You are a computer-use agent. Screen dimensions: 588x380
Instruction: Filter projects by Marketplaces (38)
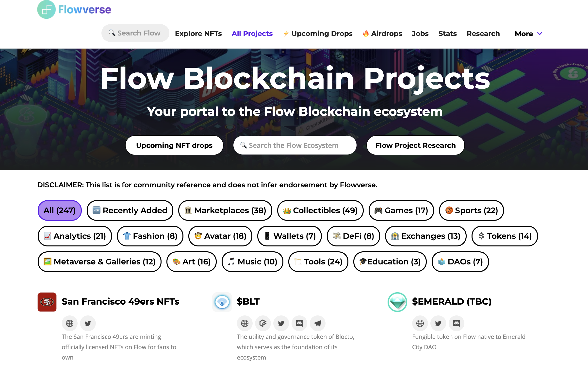pos(225,210)
